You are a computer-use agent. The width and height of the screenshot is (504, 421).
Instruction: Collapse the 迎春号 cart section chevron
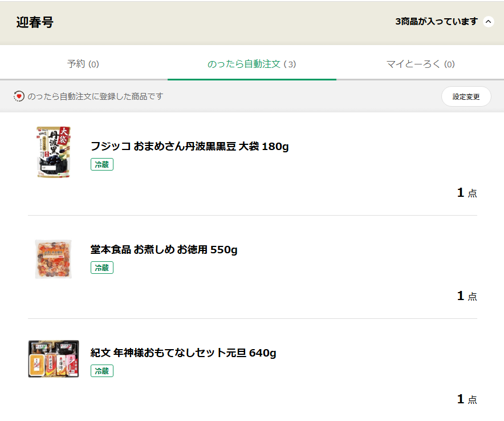click(x=488, y=22)
